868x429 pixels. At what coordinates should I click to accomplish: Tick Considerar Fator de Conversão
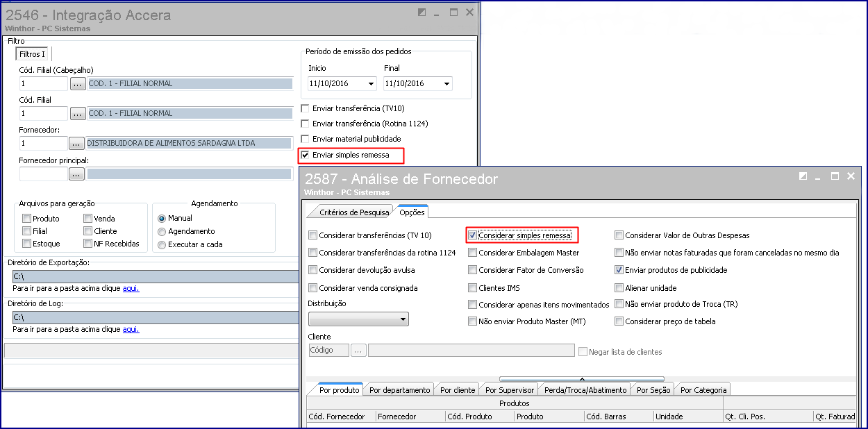coord(472,270)
